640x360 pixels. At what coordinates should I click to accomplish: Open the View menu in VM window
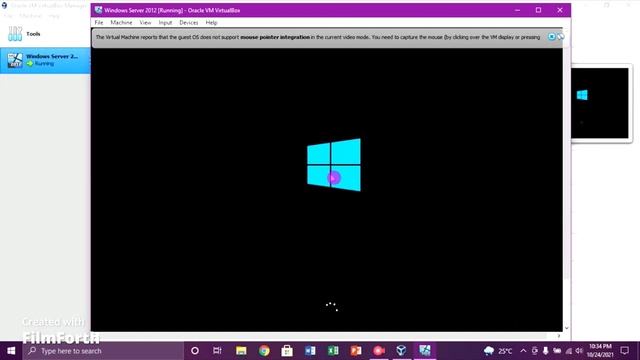[145, 23]
